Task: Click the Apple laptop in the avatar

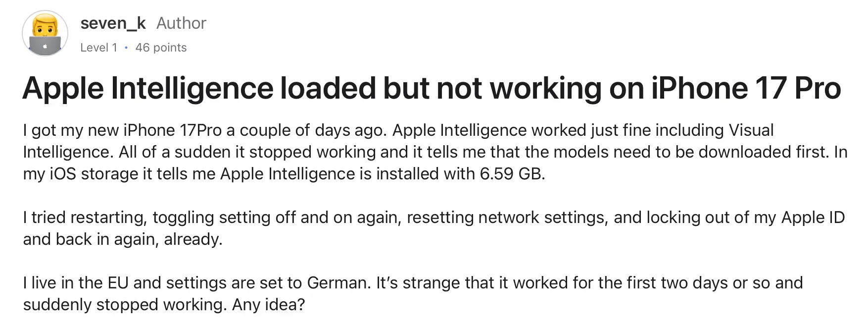Action: (x=45, y=45)
